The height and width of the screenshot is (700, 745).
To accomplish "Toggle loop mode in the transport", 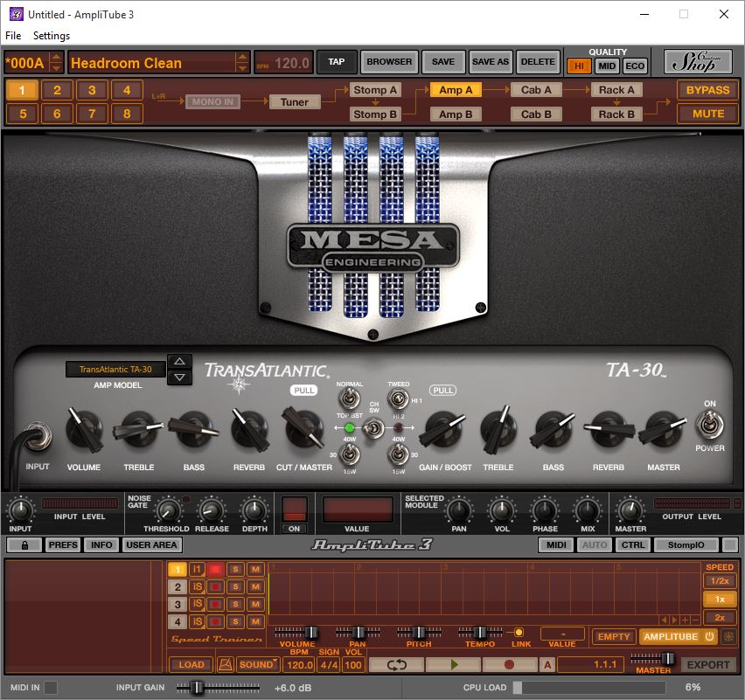I will (x=396, y=664).
